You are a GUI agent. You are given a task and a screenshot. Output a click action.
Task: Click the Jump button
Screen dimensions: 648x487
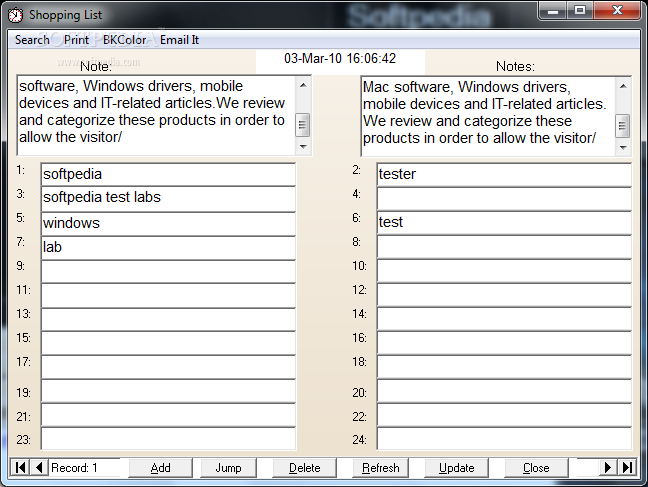(x=228, y=468)
